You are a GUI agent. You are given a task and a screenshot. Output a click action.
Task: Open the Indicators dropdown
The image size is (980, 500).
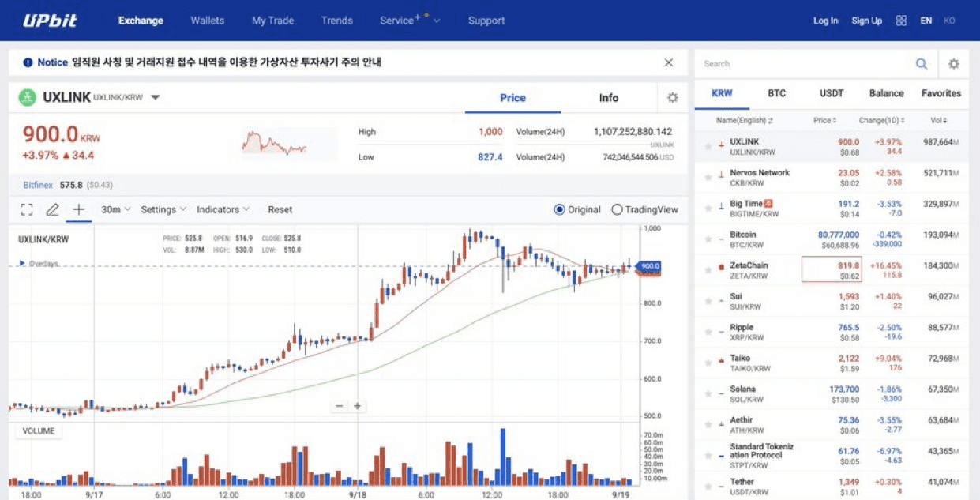[x=223, y=209]
